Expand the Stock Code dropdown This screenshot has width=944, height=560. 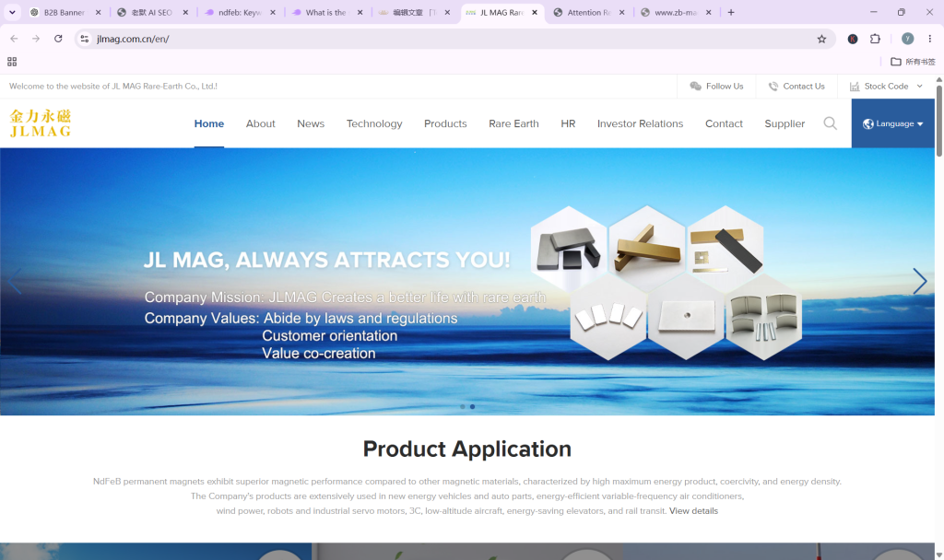point(886,86)
